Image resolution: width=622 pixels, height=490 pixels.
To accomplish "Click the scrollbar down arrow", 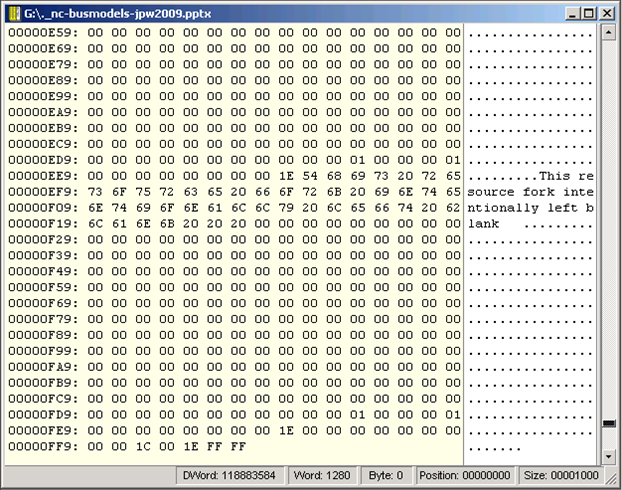I will [x=606, y=453].
